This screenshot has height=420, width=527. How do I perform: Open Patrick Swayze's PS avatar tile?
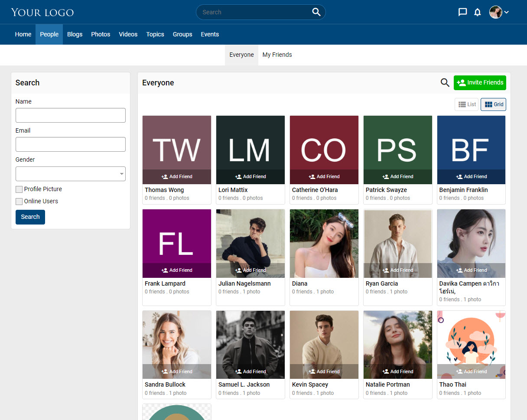tap(398, 150)
